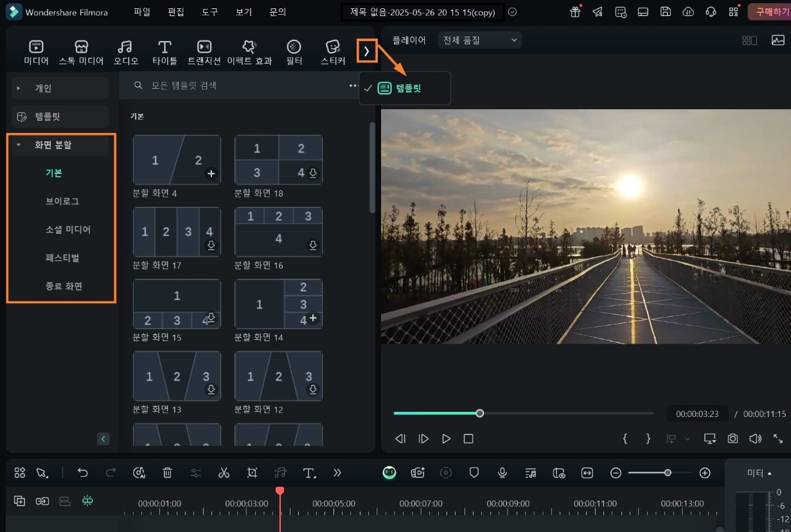Click the 템플릿 item in the left sidebar

[60, 116]
